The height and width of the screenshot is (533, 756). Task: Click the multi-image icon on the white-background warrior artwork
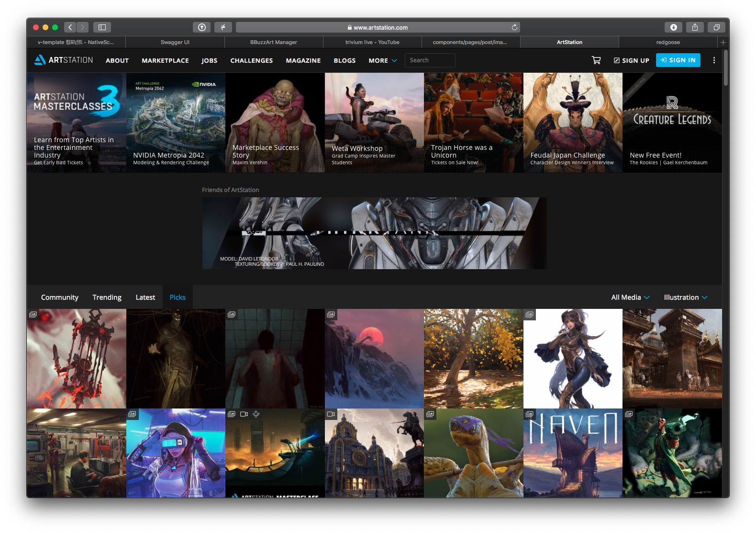point(529,315)
